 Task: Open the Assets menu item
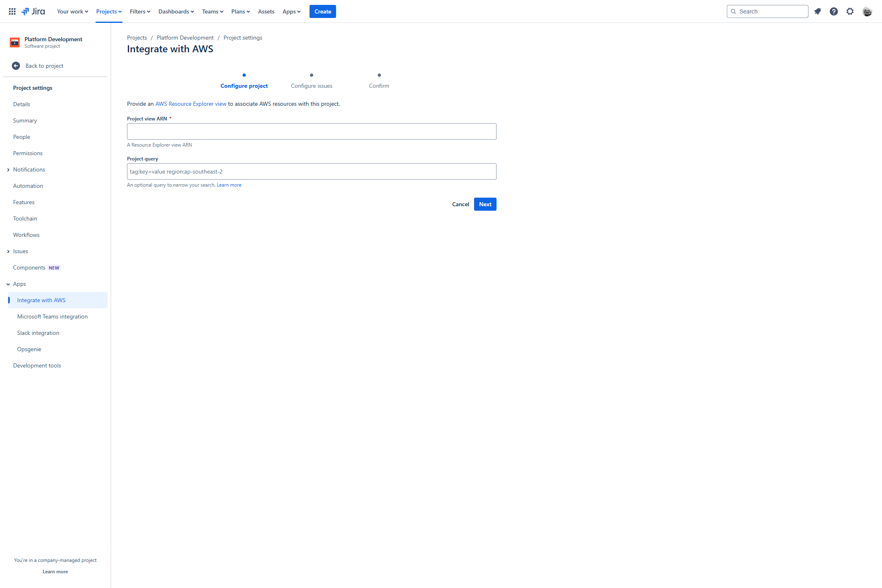click(x=266, y=11)
